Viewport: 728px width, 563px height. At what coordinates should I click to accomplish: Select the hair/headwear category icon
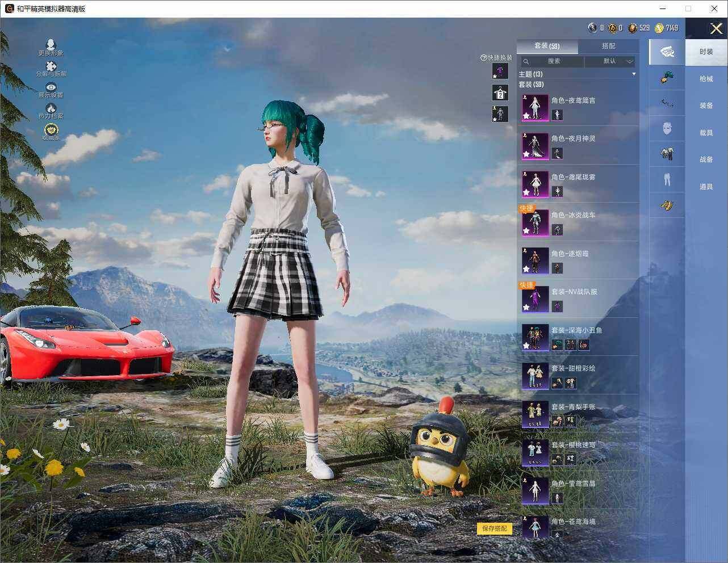667,78
